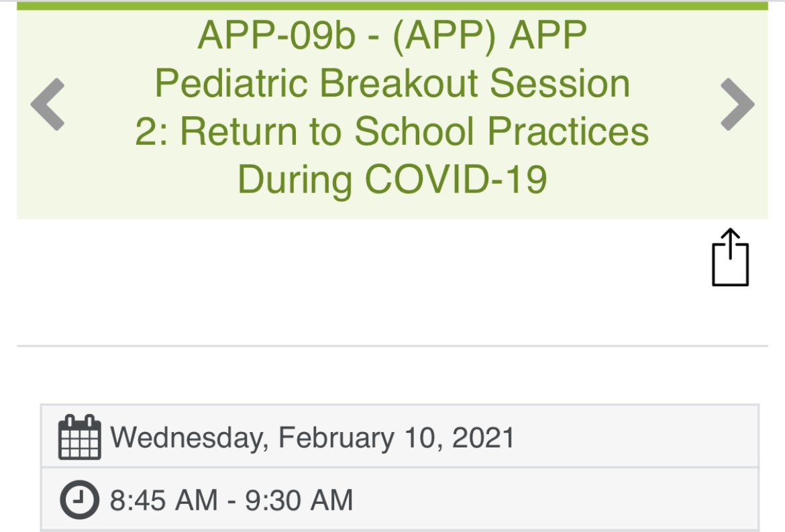Click the clock icon beside the time
Image resolution: width=785 pixels, height=532 pixels.
pyautogui.click(x=80, y=500)
